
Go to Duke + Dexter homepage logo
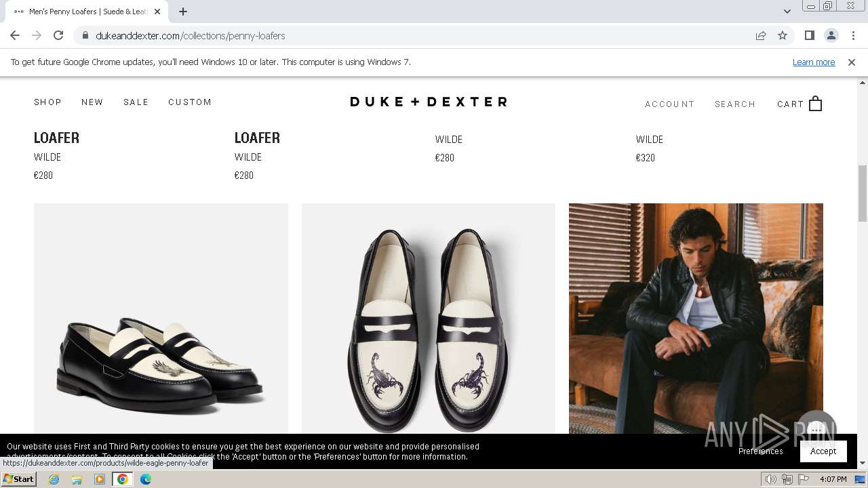pos(429,102)
